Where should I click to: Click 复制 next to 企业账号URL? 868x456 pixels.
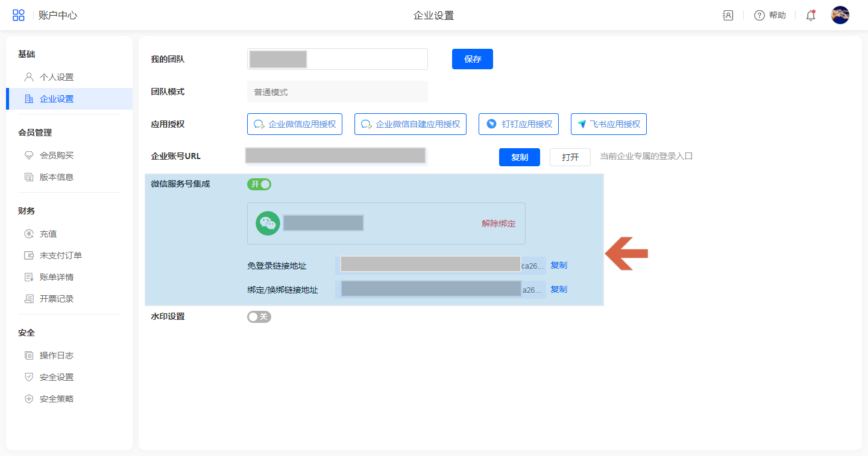coord(519,157)
